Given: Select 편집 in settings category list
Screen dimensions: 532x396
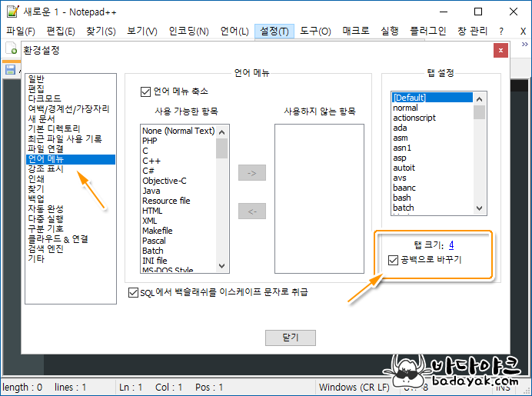Looking at the screenshot, I should tap(71, 89).
